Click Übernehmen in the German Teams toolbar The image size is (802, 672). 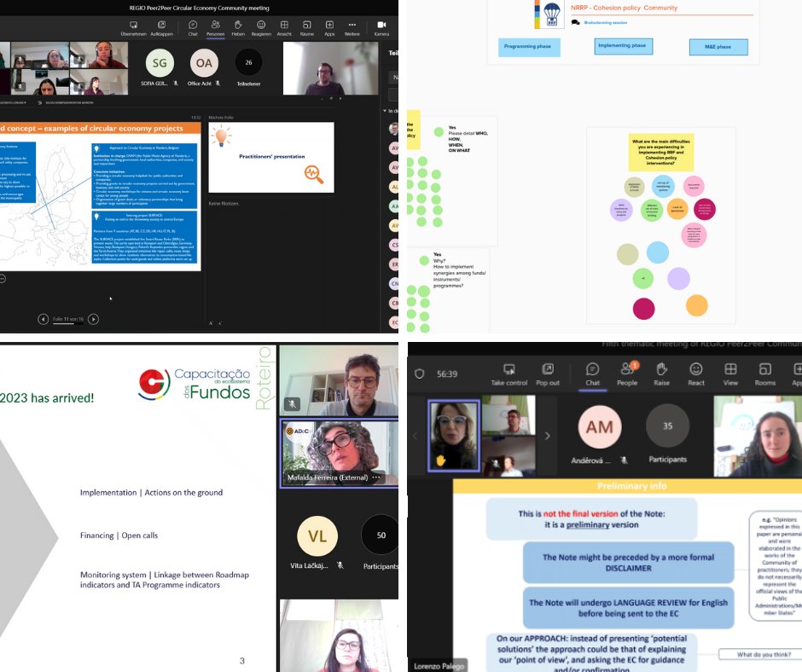(133, 29)
